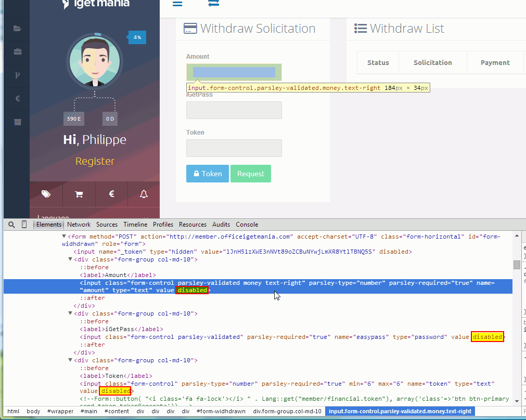The image size is (526, 420).
Task: Collapse the form-group div containing Token label
Action: [71, 360]
